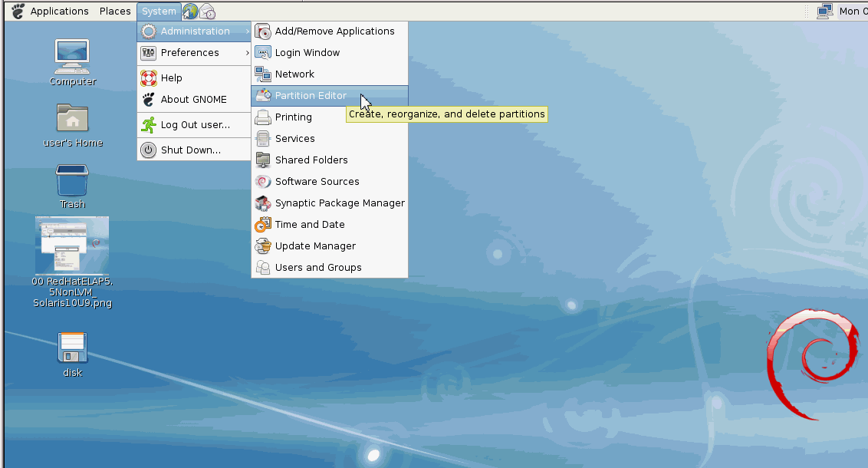Launch Update Manager
Image resolution: width=868 pixels, height=468 pixels.
[330, 246]
